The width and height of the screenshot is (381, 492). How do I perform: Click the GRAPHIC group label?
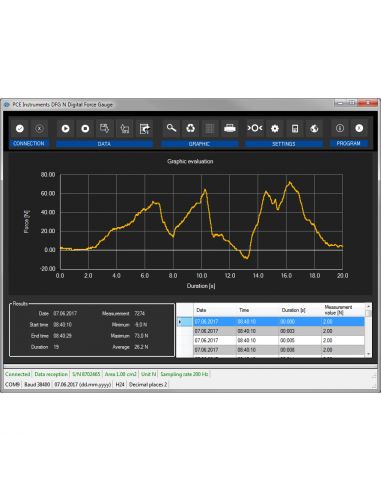pos(199,144)
